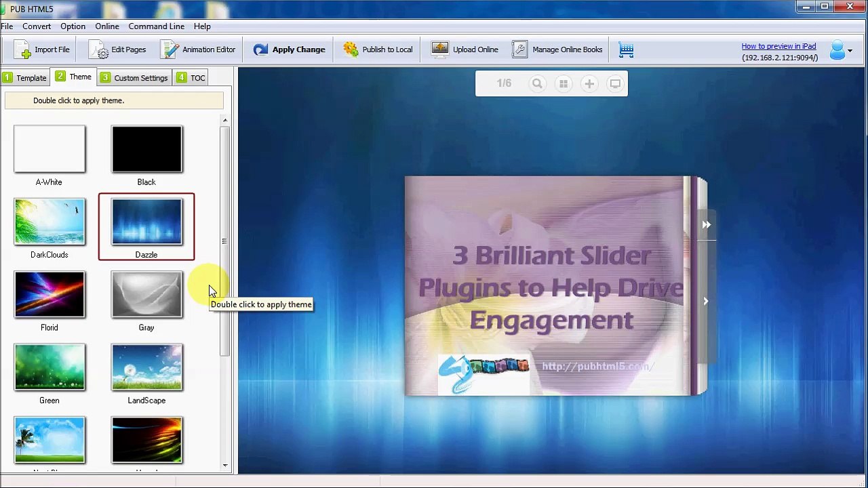Switch to the Template tab

(25, 78)
